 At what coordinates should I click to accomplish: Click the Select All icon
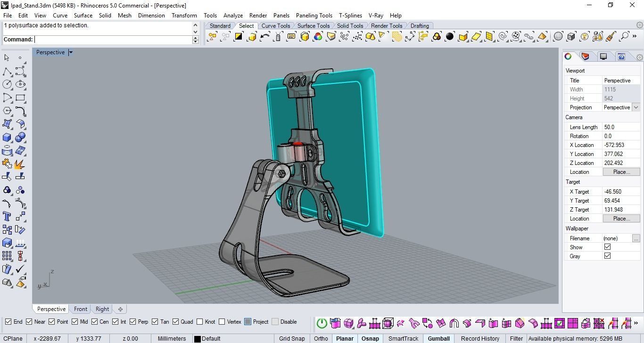[x=212, y=36]
